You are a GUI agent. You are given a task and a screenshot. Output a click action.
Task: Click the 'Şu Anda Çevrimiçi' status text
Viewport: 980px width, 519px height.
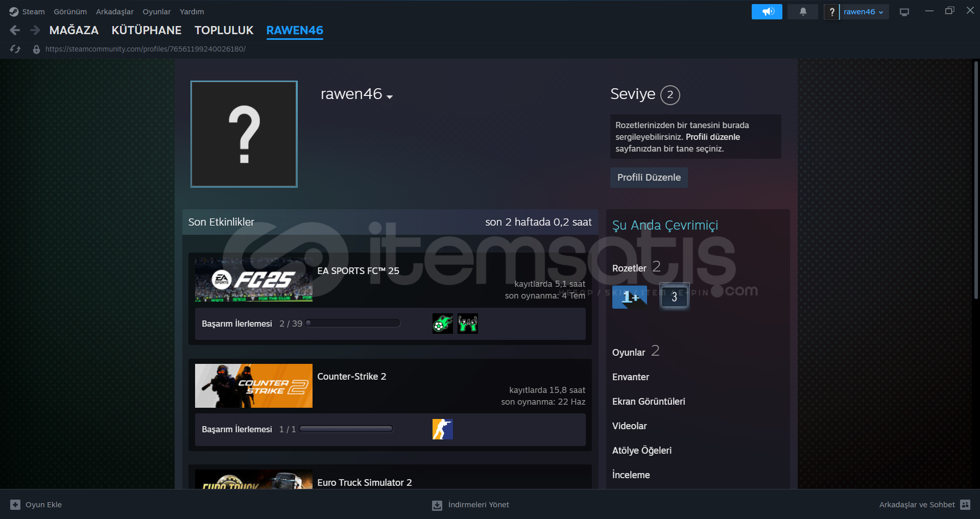pyautogui.click(x=665, y=225)
